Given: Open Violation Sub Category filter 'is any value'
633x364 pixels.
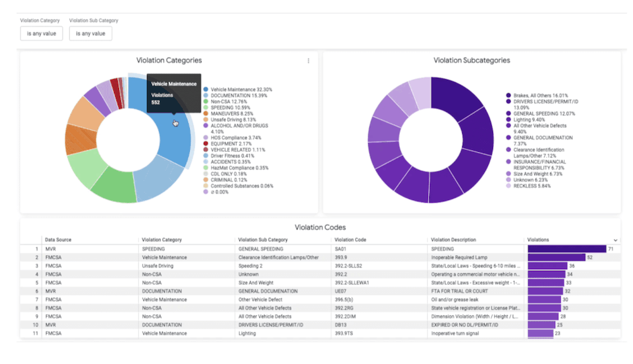Looking at the screenshot, I should [x=91, y=34].
